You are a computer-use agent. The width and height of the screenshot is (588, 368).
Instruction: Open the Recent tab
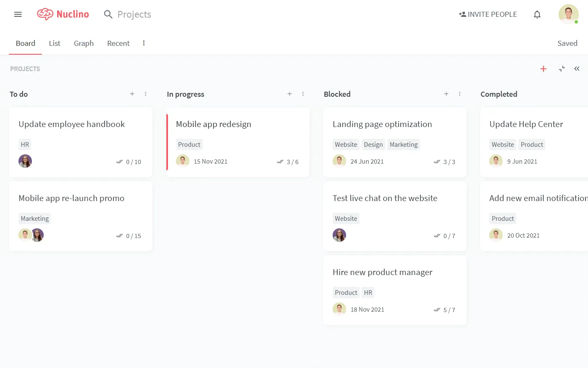(118, 43)
